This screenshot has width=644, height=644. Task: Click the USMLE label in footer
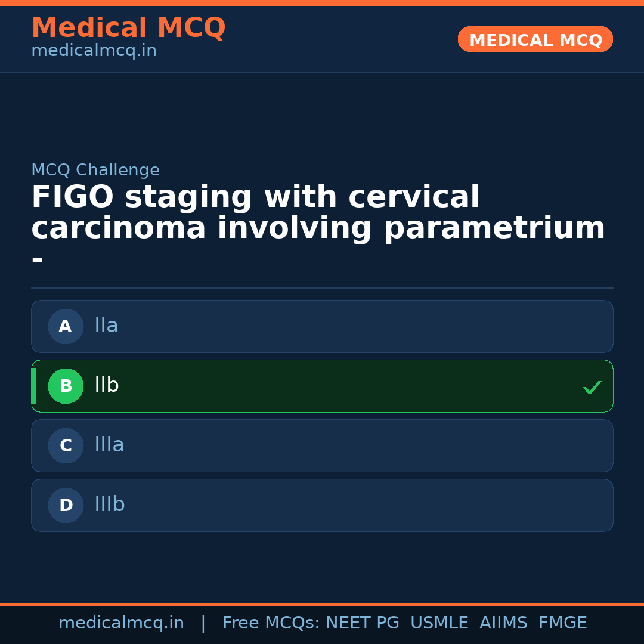pyautogui.click(x=439, y=623)
